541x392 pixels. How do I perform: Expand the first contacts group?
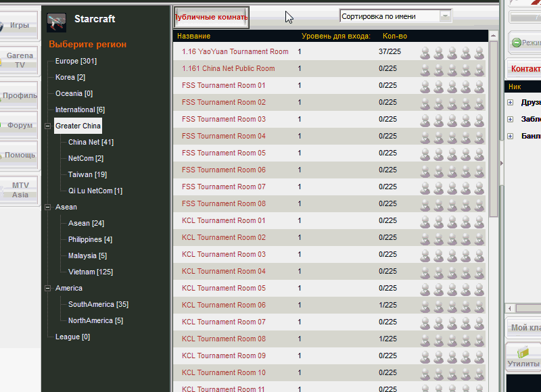[510, 103]
